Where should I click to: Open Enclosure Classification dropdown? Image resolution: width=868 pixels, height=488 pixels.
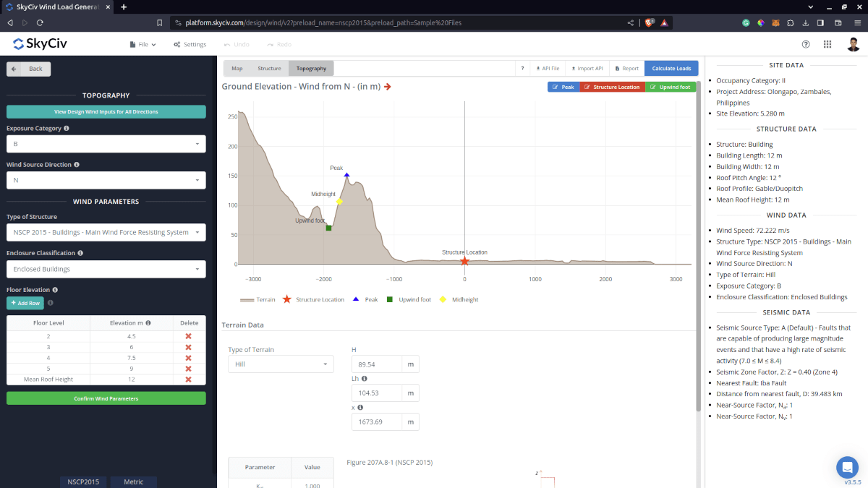pyautogui.click(x=106, y=269)
